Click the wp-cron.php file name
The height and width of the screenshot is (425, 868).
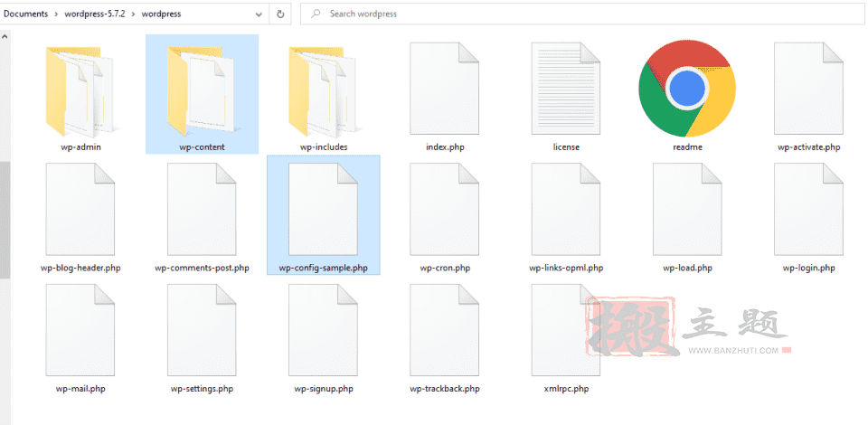(x=445, y=268)
